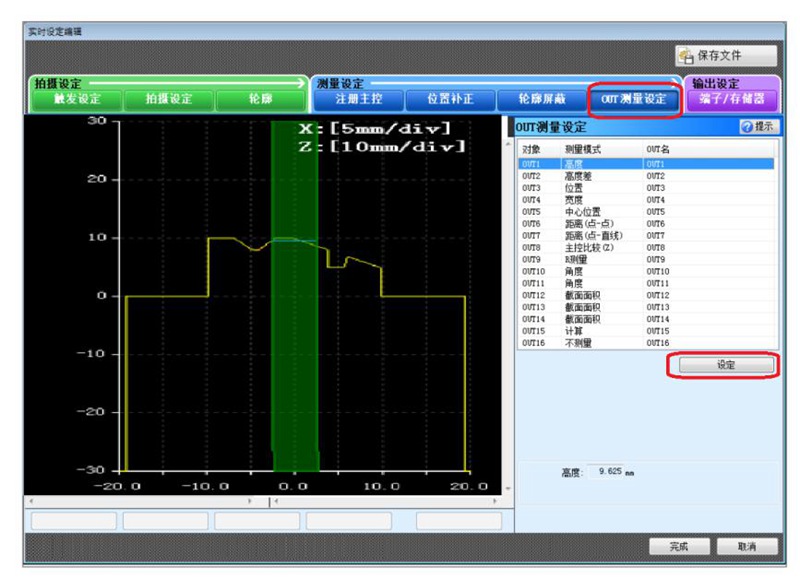The image size is (800, 579).
Task: Open the 端子/存储器 output settings tab
Action: [732, 99]
